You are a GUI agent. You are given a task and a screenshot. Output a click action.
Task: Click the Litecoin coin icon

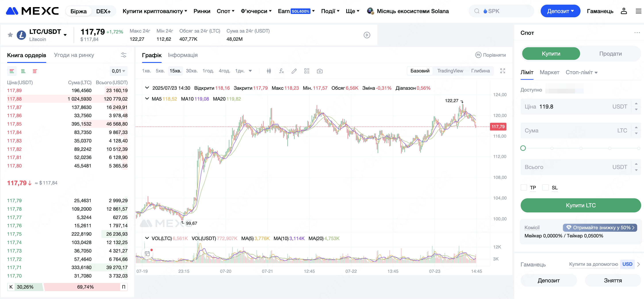click(x=21, y=35)
